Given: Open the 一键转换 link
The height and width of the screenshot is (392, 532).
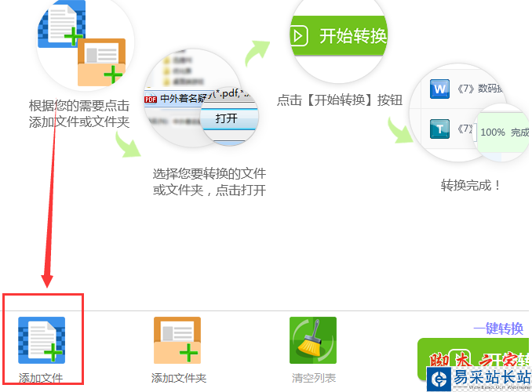Looking at the screenshot, I should point(498,328).
